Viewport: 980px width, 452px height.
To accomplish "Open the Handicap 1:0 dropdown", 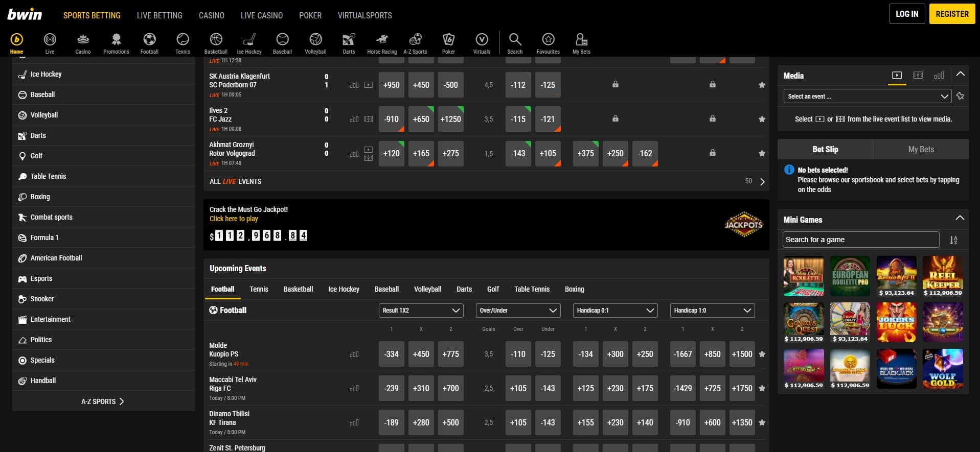I will (x=713, y=310).
